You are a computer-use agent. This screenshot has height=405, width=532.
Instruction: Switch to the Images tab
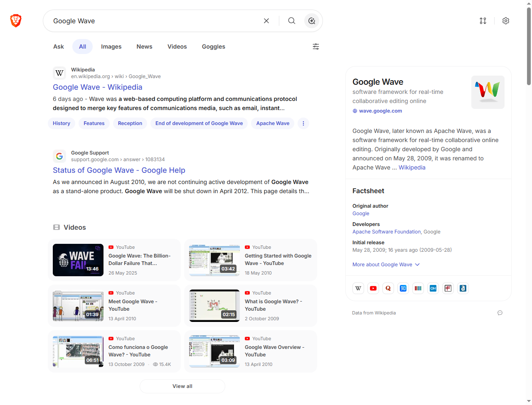111,47
